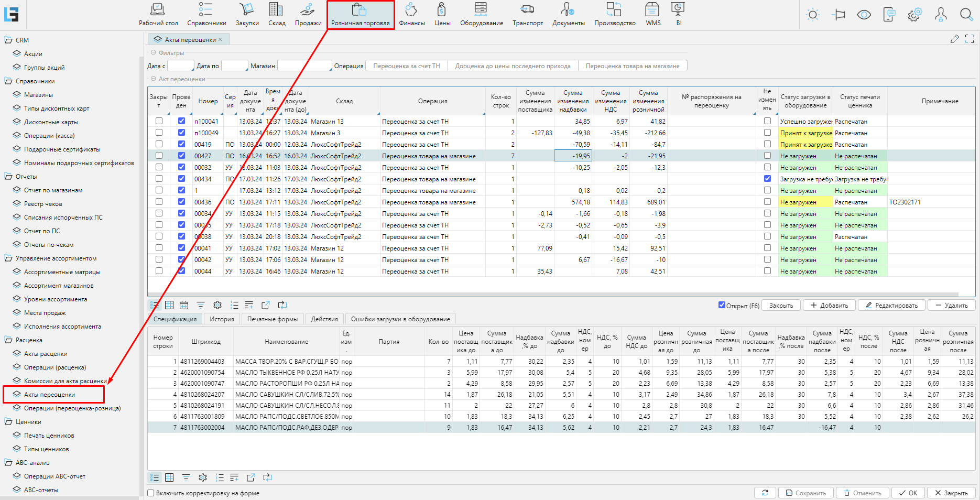Switch to the История tab
Screen dimensions: 980x500
222,319
